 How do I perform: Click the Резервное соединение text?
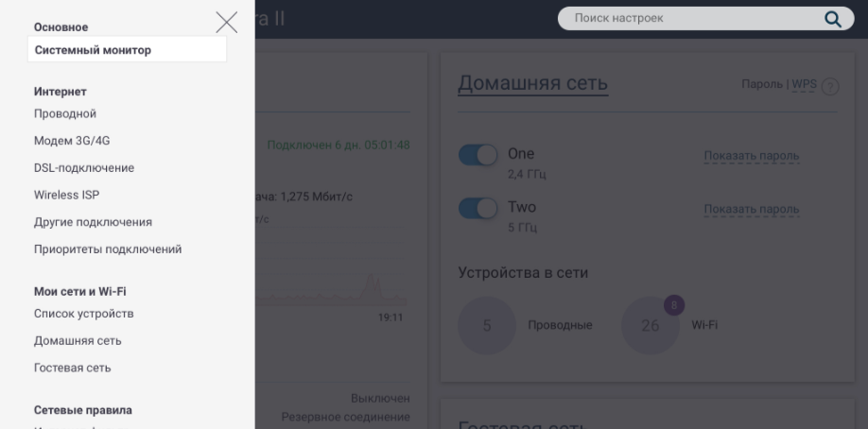coord(345,417)
